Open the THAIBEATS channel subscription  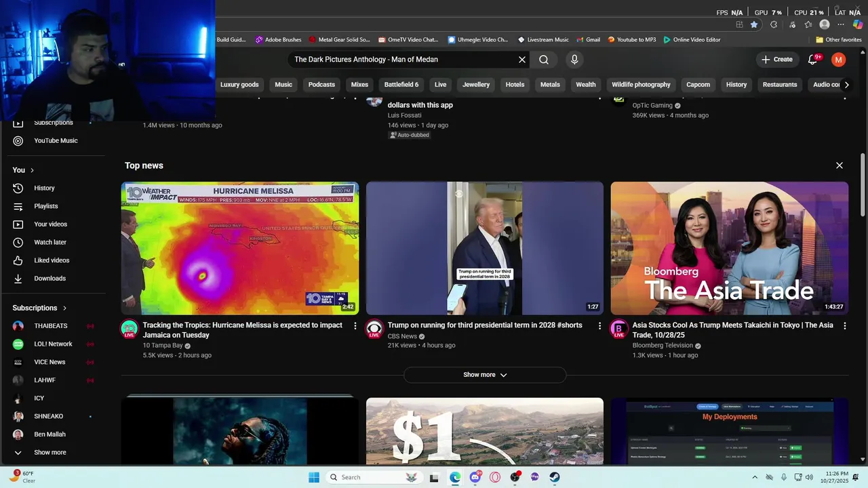(51, 326)
